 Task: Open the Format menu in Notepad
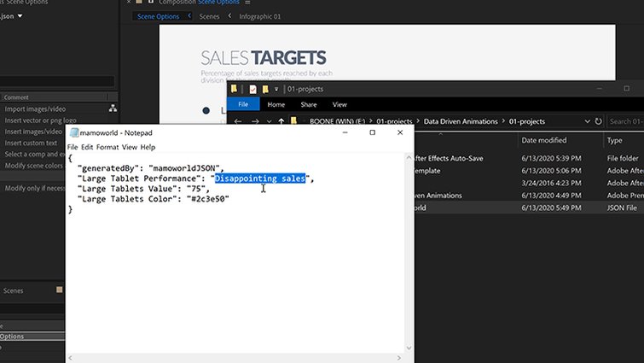click(x=107, y=147)
